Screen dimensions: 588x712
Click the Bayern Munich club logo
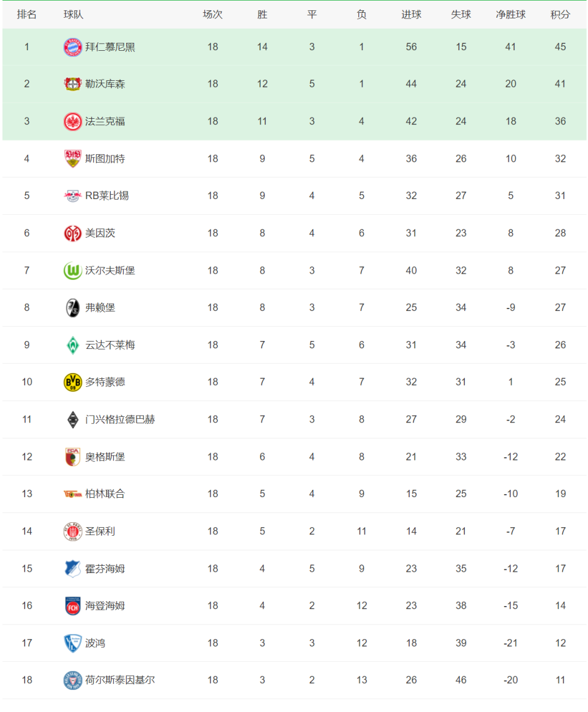pos(72,47)
